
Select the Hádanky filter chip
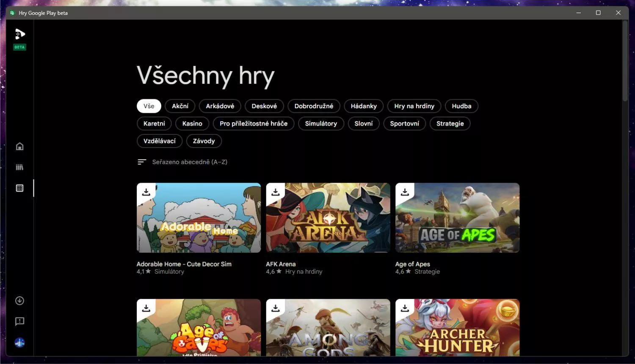(364, 106)
